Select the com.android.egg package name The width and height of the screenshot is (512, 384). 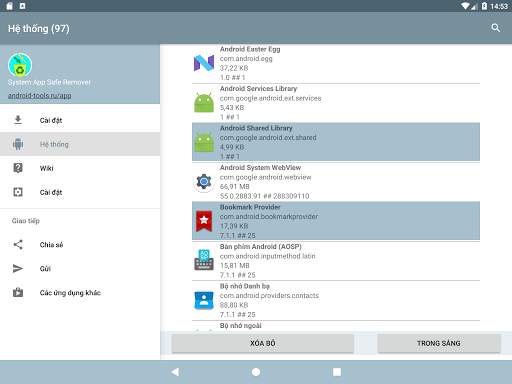246,59
